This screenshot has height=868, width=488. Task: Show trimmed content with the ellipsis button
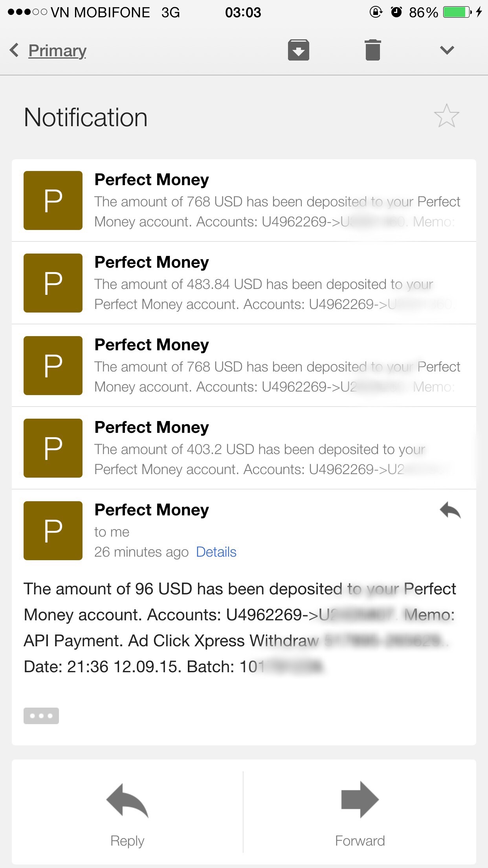pos(41,716)
